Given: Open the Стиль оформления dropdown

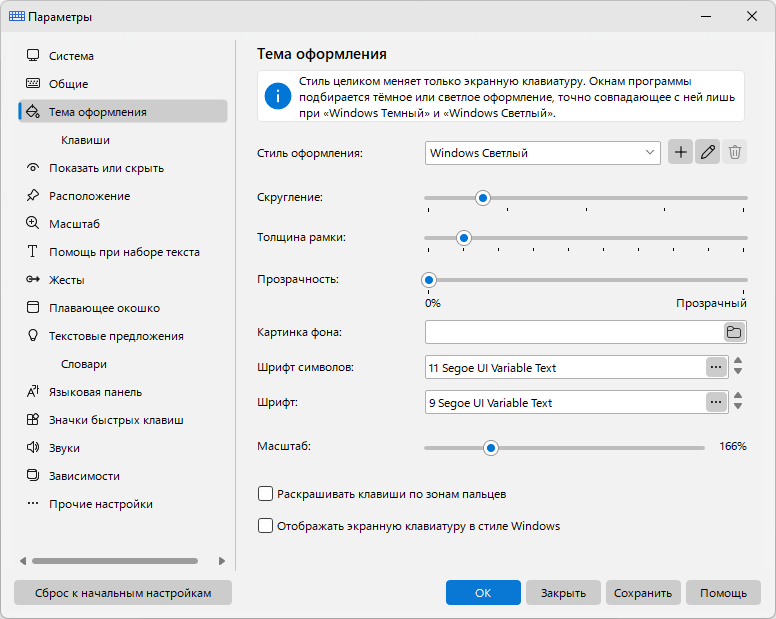Looking at the screenshot, I should [542, 153].
